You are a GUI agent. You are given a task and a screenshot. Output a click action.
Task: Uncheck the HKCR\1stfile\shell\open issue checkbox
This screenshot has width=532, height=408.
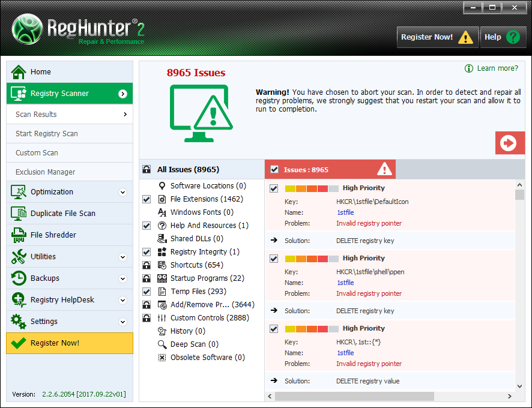[274, 259]
